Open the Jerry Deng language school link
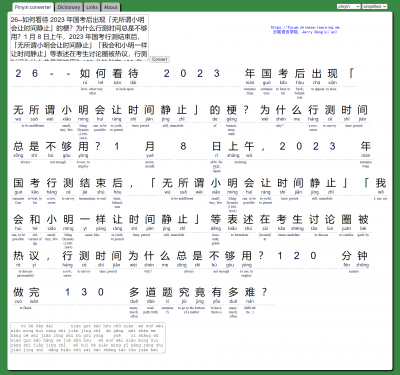This screenshot has height=375, width=400. [305, 32]
